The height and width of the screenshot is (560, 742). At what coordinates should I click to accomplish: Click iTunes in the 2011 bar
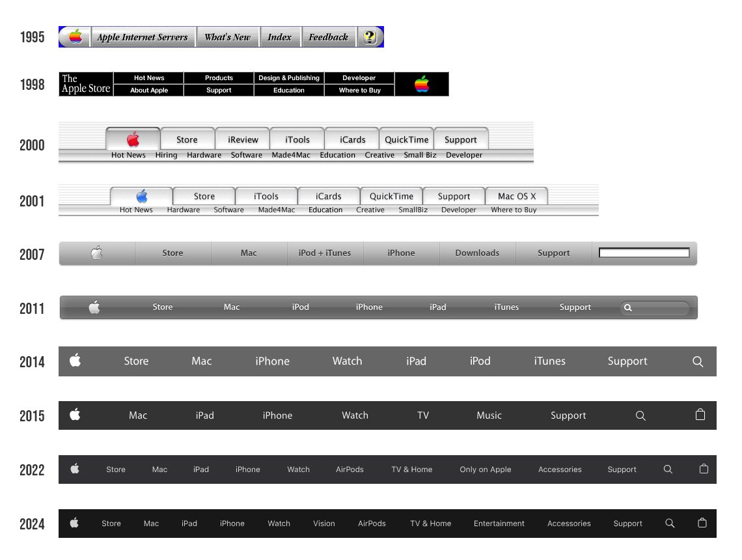506,307
